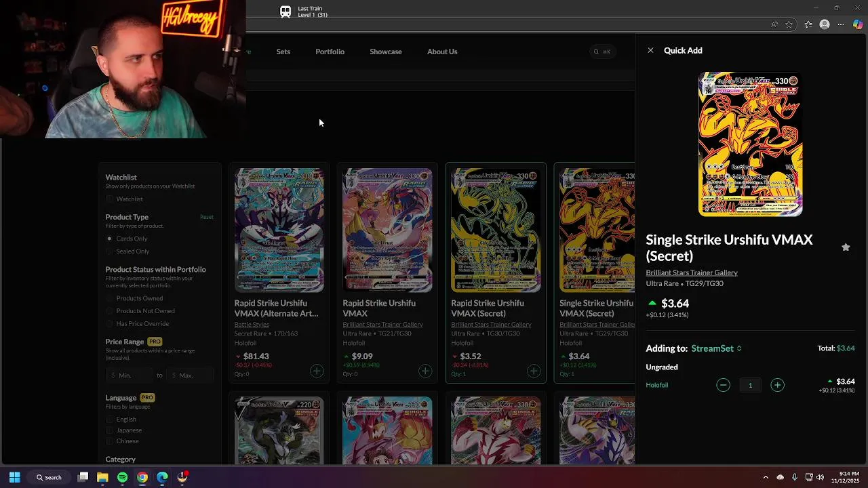This screenshot has height=488, width=868.
Task: Open File Explorer from the taskbar
Action: 102,477
